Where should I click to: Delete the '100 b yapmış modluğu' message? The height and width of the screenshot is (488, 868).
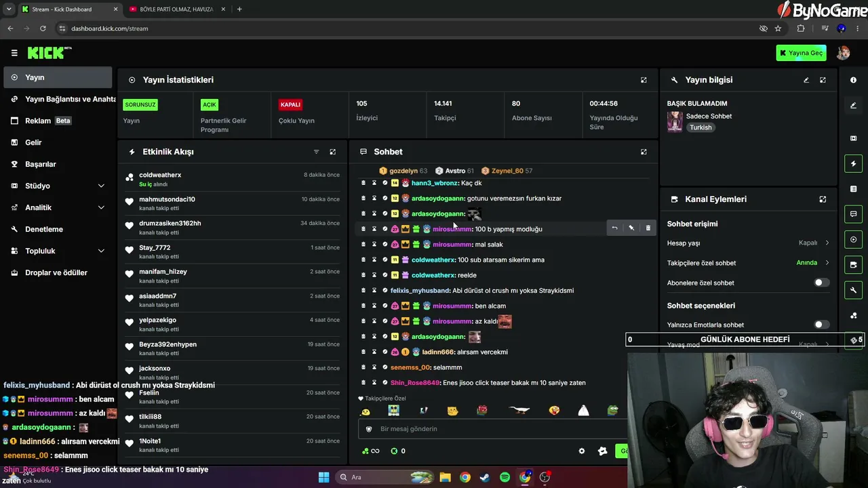[648, 228]
